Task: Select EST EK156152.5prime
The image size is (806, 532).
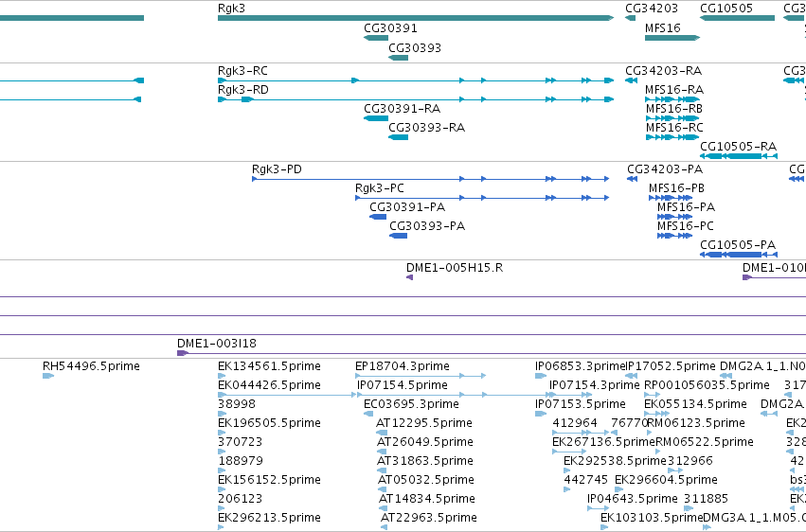Action: (222, 490)
